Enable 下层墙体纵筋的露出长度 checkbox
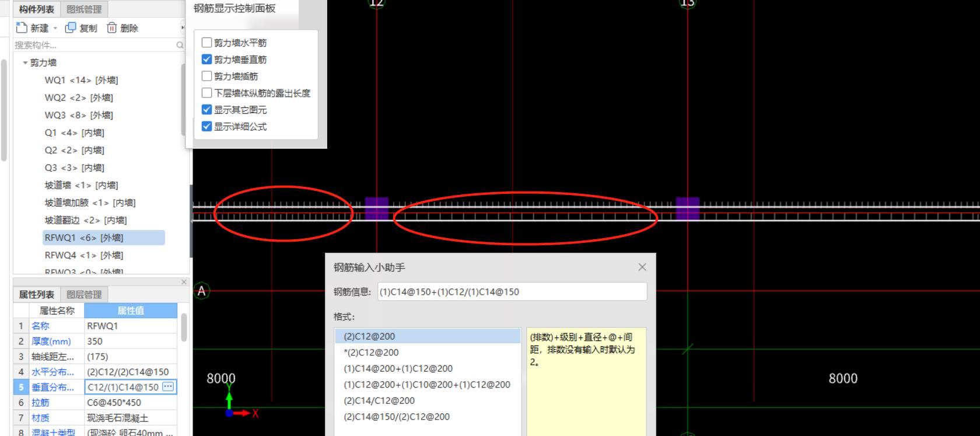 [206, 93]
